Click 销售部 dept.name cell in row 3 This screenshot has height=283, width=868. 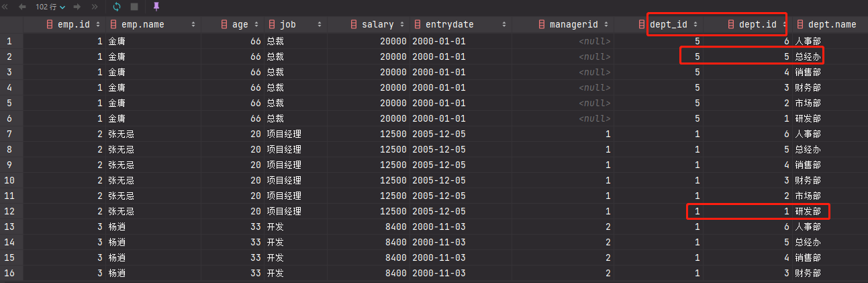point(830,72)
